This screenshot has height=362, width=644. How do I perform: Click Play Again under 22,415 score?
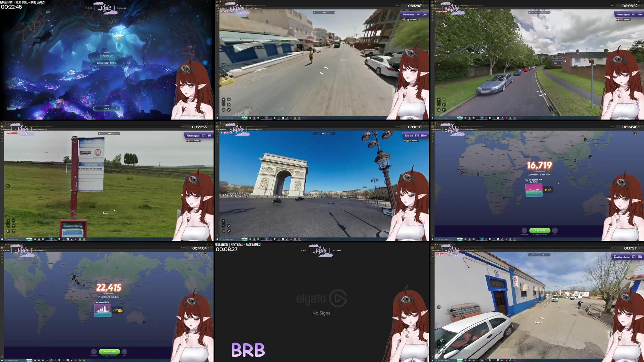109,352
